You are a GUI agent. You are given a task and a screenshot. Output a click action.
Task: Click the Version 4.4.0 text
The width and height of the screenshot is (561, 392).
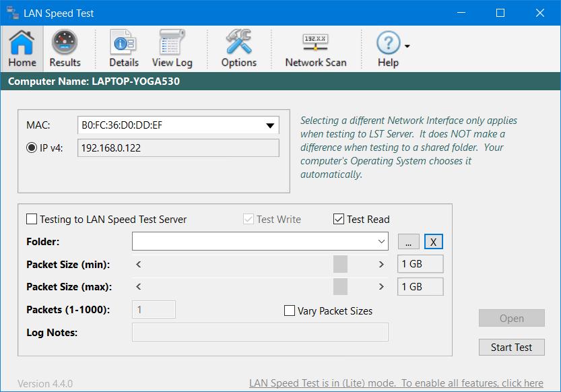click(x=45, y=383)
